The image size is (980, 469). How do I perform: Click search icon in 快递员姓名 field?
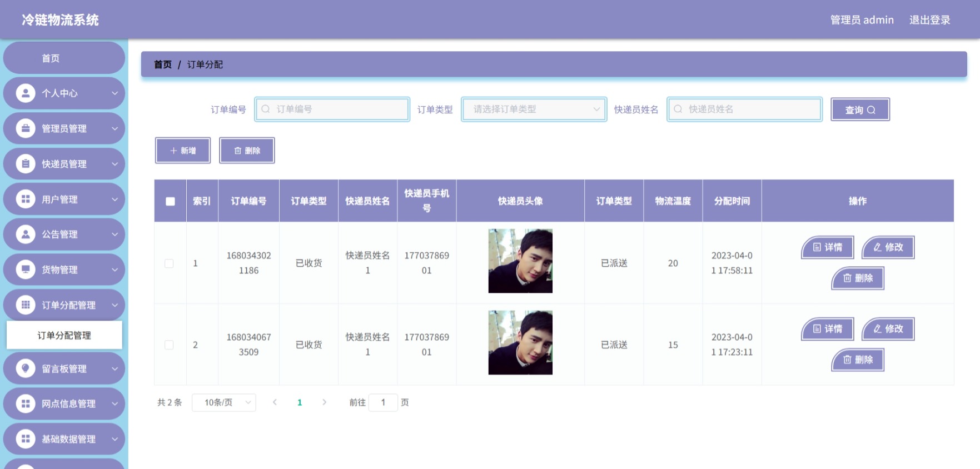[678, 109]
